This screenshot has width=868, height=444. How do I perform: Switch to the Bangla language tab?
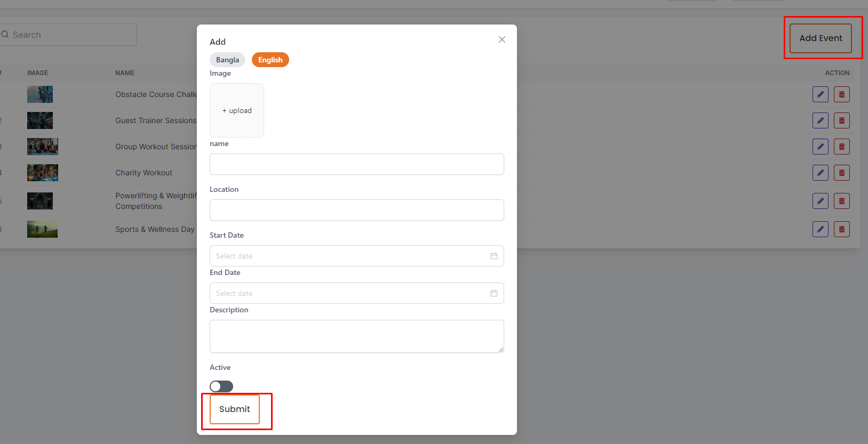(x=227, y=60)
